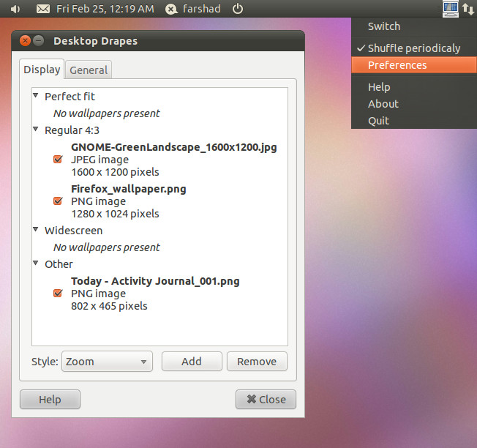This screenshot has height=448, width=477.
Task: Click the JPEG image type label
Action: (x=99, y=160)
